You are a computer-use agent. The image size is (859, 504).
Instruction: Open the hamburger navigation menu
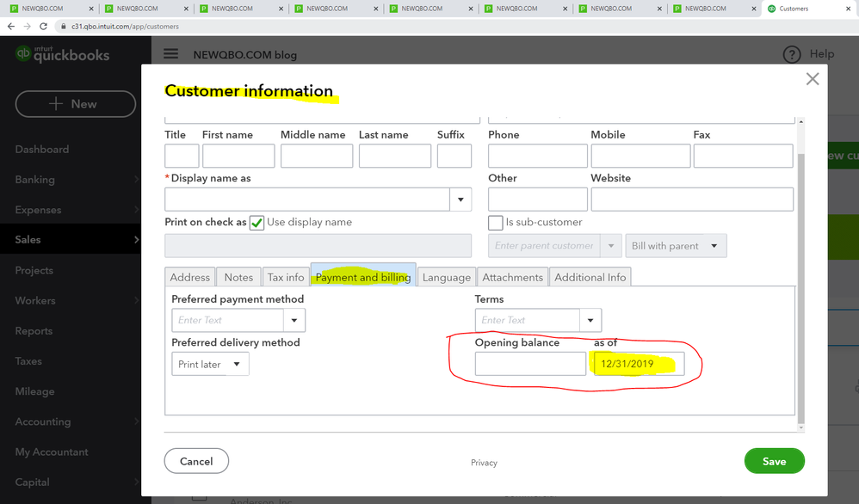[x=171, y=54]
